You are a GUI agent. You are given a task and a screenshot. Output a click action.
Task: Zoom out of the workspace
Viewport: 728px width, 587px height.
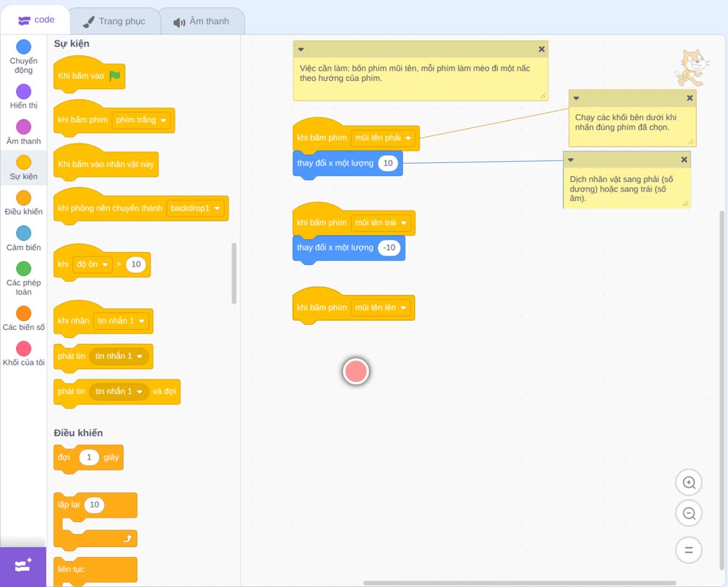(x=689, y=513)
